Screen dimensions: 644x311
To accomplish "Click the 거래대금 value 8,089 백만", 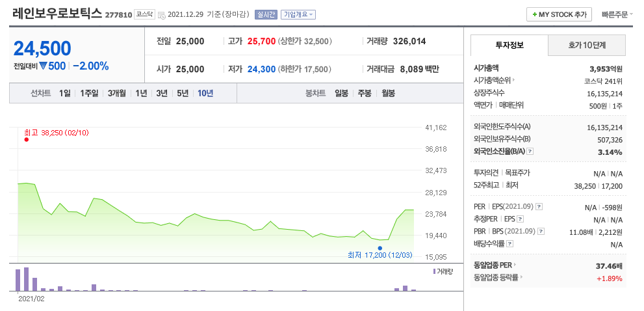I will click(x=419, y=69).
